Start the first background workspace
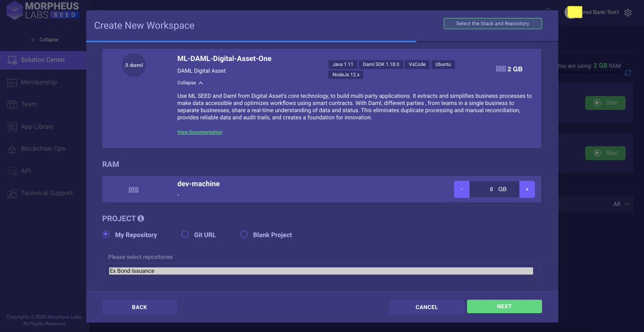 605,102
